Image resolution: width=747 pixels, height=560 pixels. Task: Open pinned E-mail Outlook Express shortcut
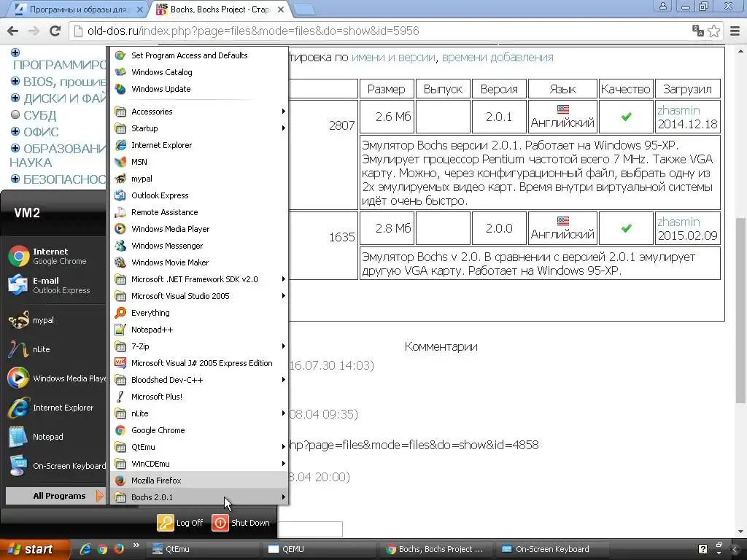click(56, 285)
